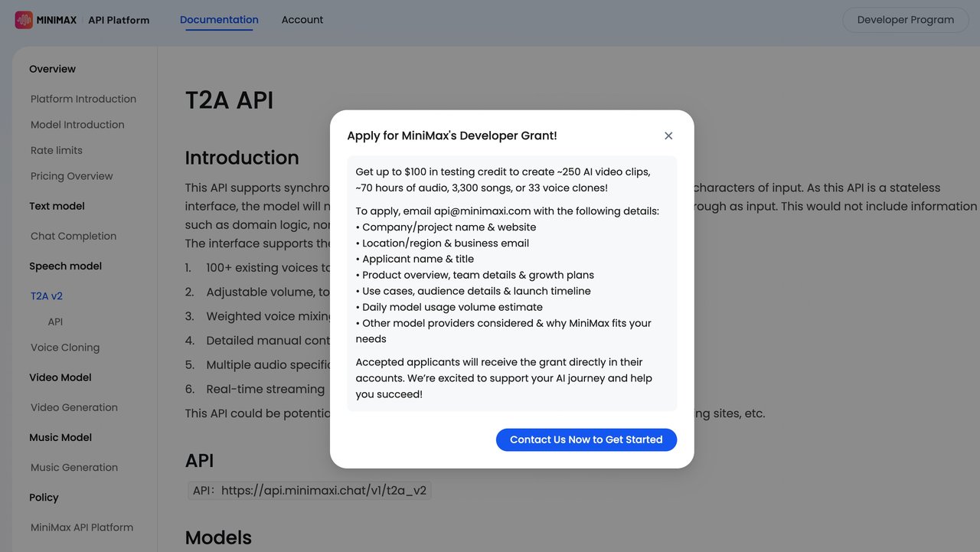Open Music Generation page
The width and height of the screenshot is (980, 552).
[x=74, y=467]
